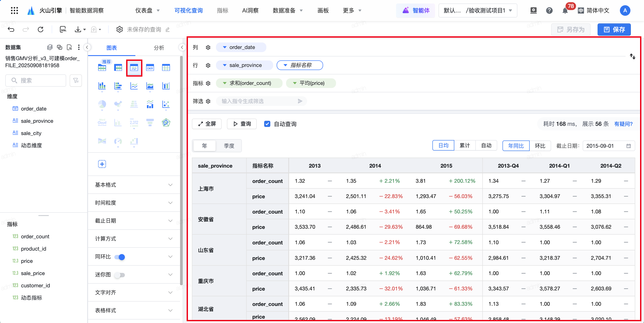Click the SQL view toolbar icon
Image resolution: width=644 pixels, height=323 pixels.
coord(63,30)
